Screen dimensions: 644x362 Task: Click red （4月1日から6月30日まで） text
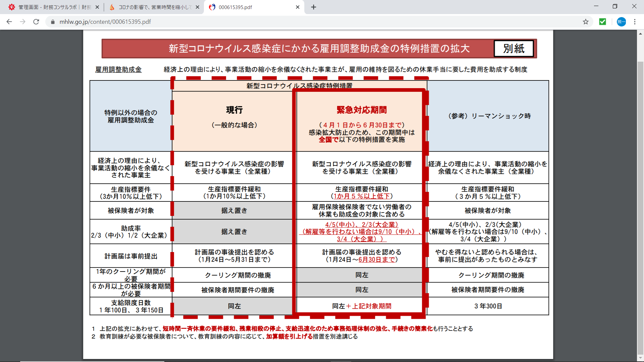pyautogui.click(x=362, y=125)
